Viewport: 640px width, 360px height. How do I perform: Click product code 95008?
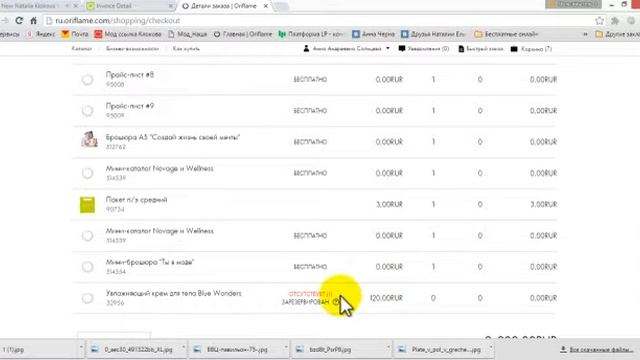click(x=115, y=84)
